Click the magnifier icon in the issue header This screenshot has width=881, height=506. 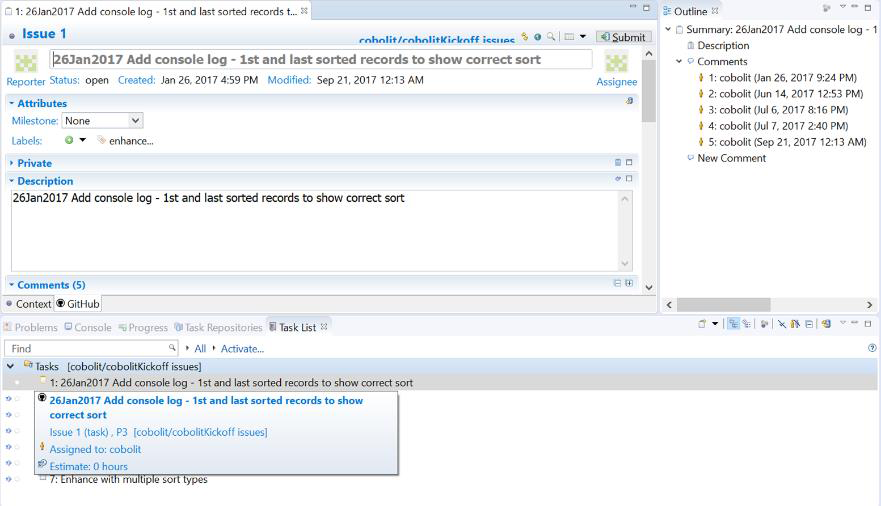(551, 37)
